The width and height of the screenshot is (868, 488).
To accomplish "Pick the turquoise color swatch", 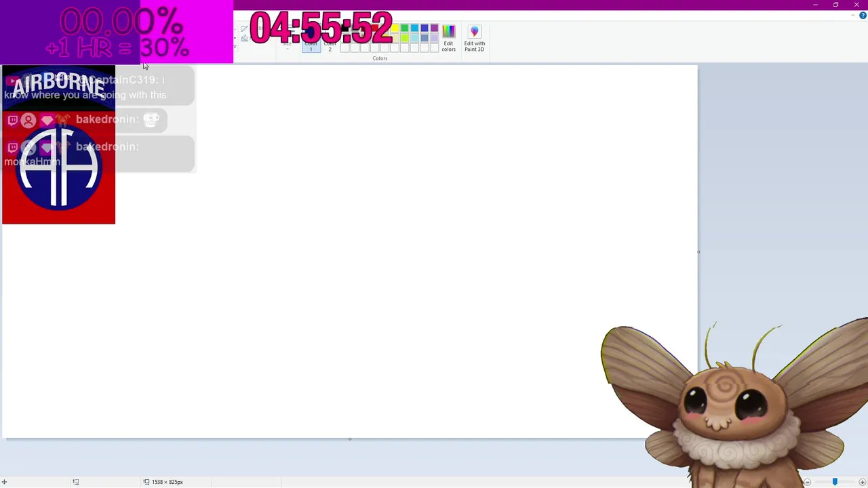I will point(414,28).
